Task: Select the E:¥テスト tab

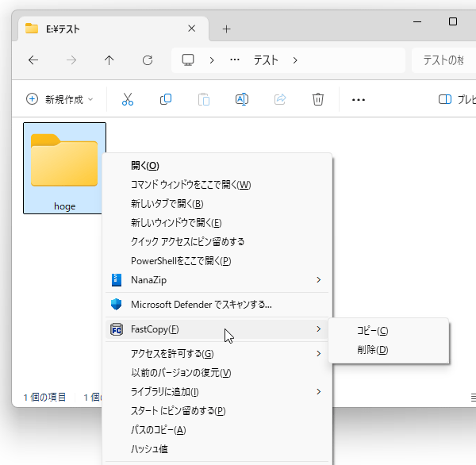Action: (x=113, y=29)
